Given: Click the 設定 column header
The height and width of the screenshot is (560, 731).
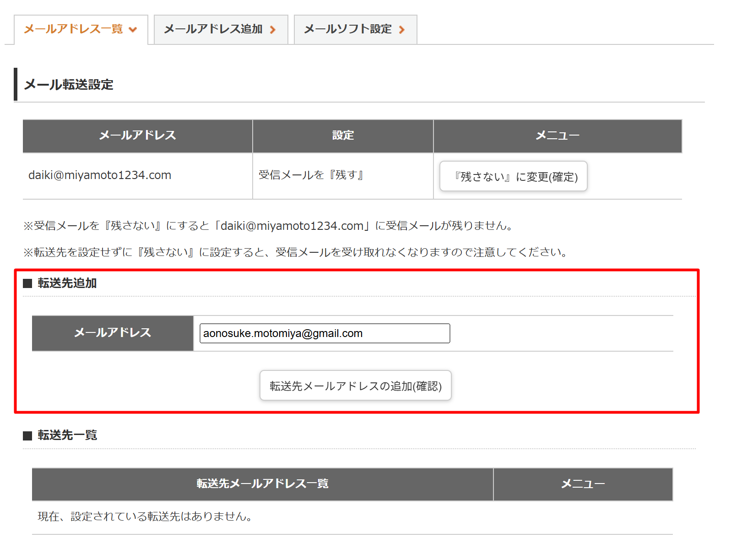Looking at the screenshot, I should [x=343, y=136].
